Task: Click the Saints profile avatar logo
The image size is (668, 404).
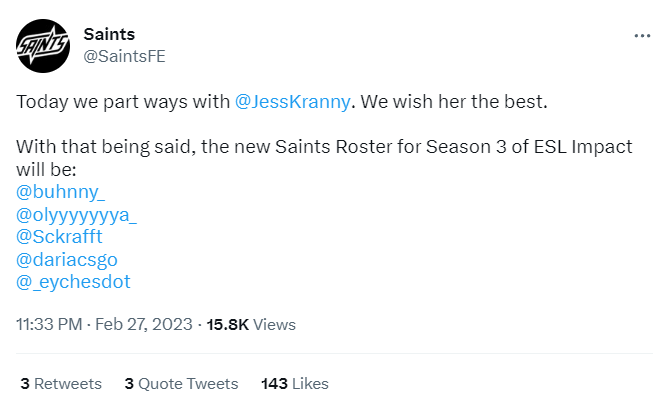Action: coord(42,45)
